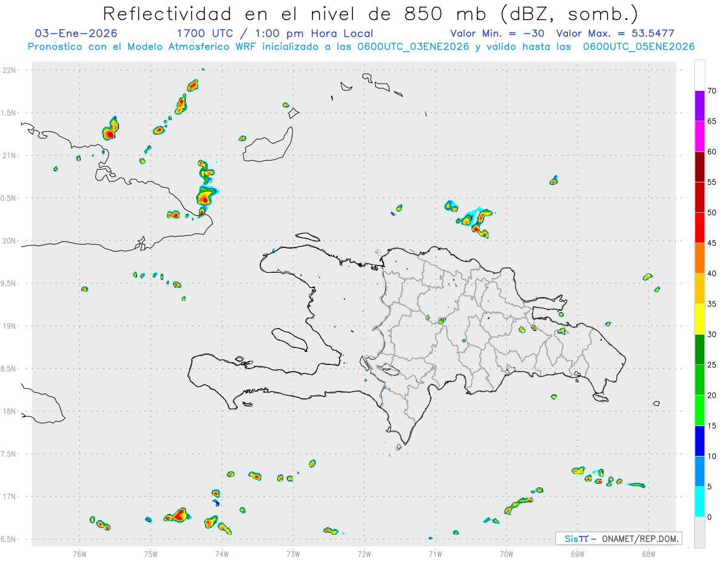Click the '75W' longitude axis label
Image resolution: width=728 pixels, height=562 pixels.
pyautogui.click(x=151, y=554)
